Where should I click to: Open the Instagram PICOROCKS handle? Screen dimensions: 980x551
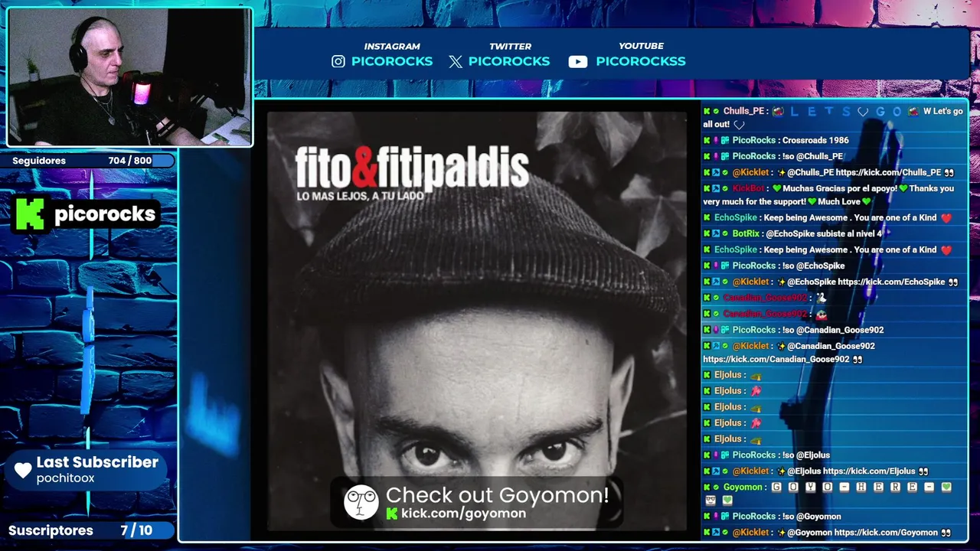[392, 61]
